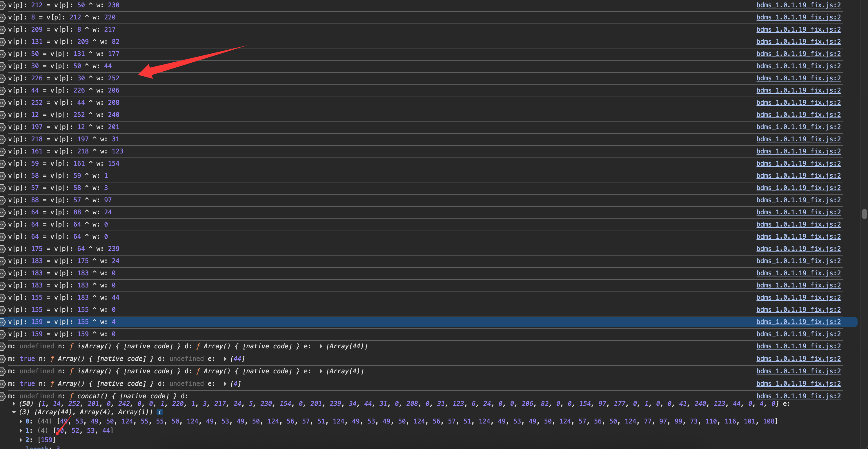Collapse the (3) [Array(44), Array(4), Array(1)] entry
The image size is (868, 449).
click(x=14, y=412)
